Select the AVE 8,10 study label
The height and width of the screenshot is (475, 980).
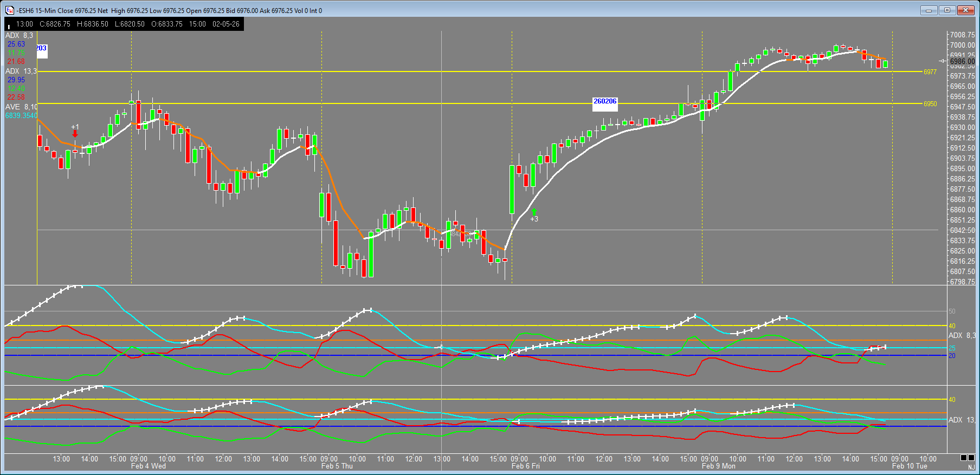[x=21, y=107]
